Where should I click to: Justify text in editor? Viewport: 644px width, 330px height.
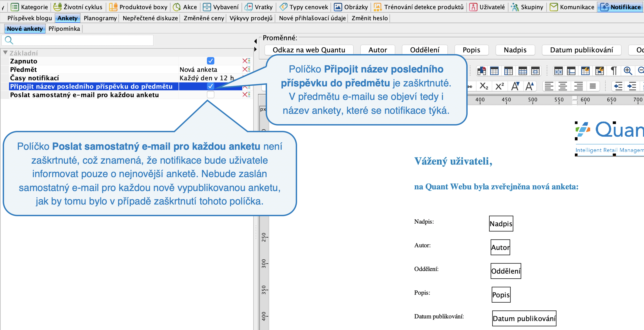pyautogui.click(x=592, y=86)
